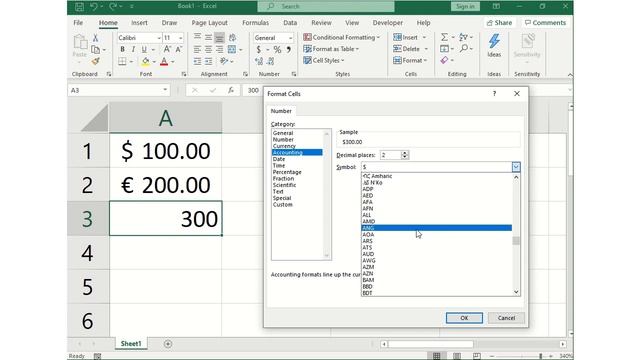Viewport: 640px width, 360px height.
Task: Open the Name Box dropdown arrow
Action: [x=165, y=90]
